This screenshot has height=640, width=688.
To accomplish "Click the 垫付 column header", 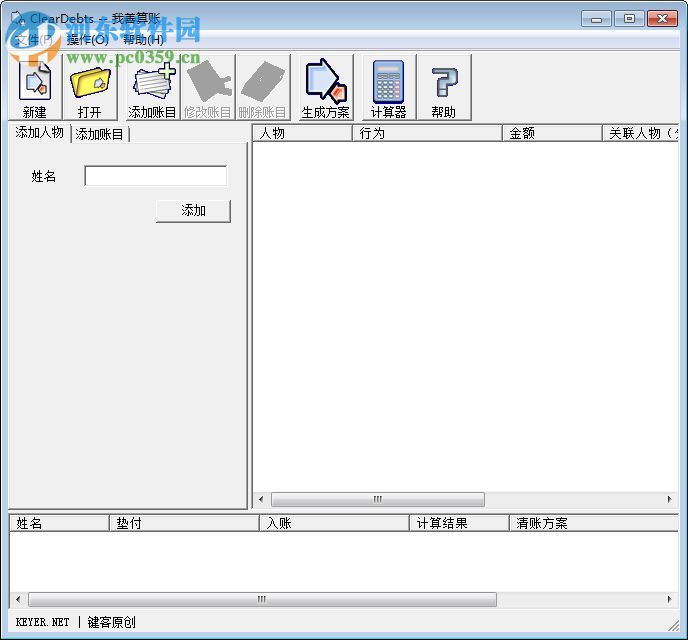I will 184,523.
